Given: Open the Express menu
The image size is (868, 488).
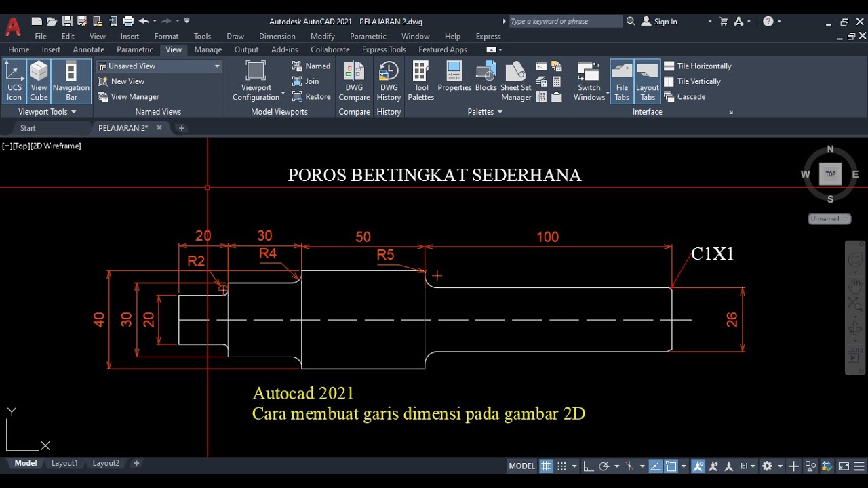Looking at the screenshot, I should [488, 37].
